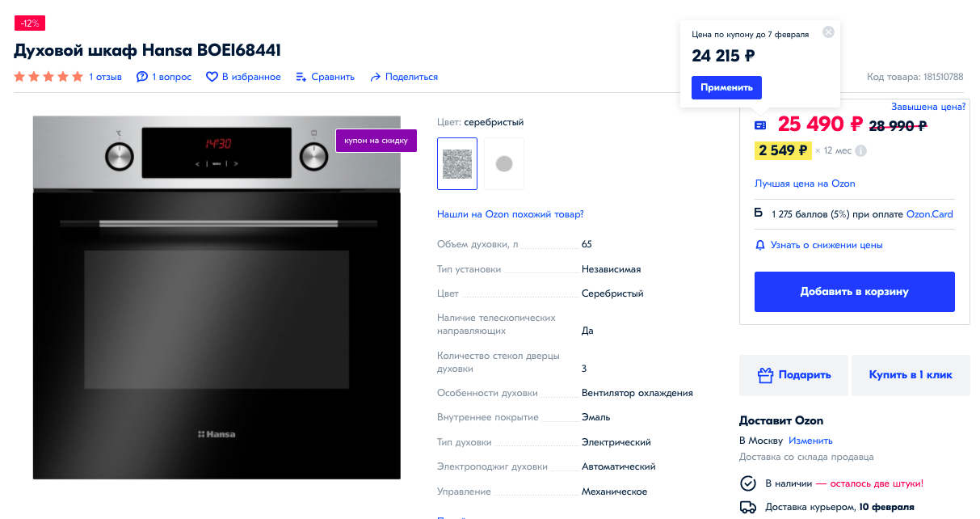Image resolution: width=980 pixels, height=519 pixels.
Task: Click the coupon card icon near price
Action: click(760, 125)
